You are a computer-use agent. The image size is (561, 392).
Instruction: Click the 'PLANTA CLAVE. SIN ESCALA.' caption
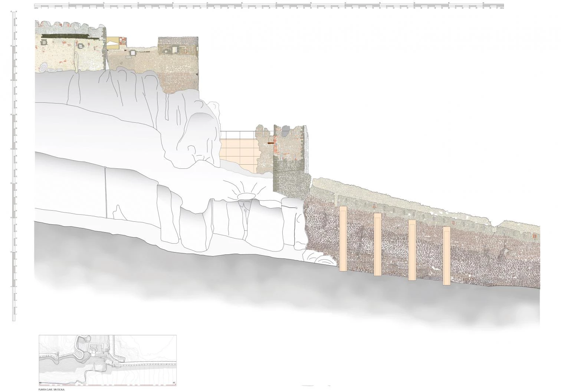tap(54, 390)
